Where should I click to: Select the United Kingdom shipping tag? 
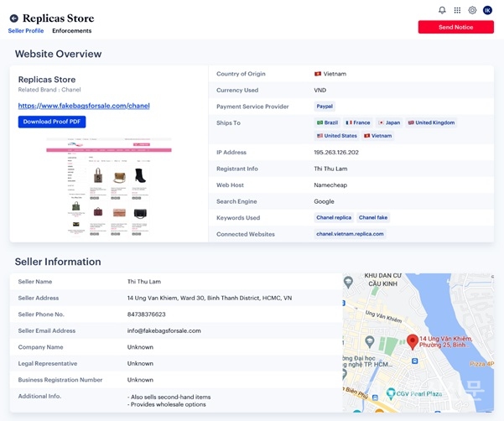431,122
